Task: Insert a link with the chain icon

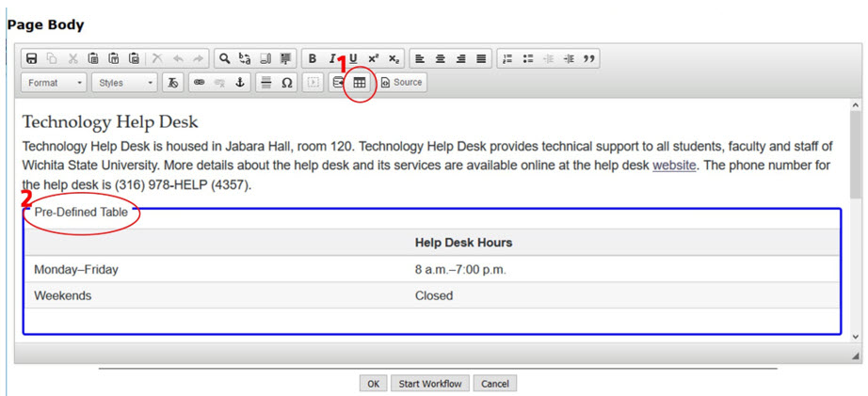Action: pos(200,83)
